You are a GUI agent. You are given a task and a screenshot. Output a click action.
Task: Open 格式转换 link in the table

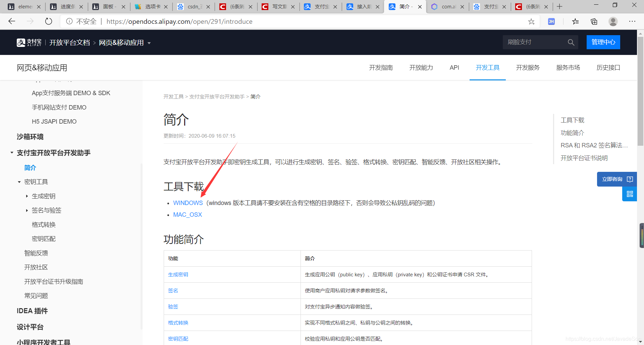point(178,323)
